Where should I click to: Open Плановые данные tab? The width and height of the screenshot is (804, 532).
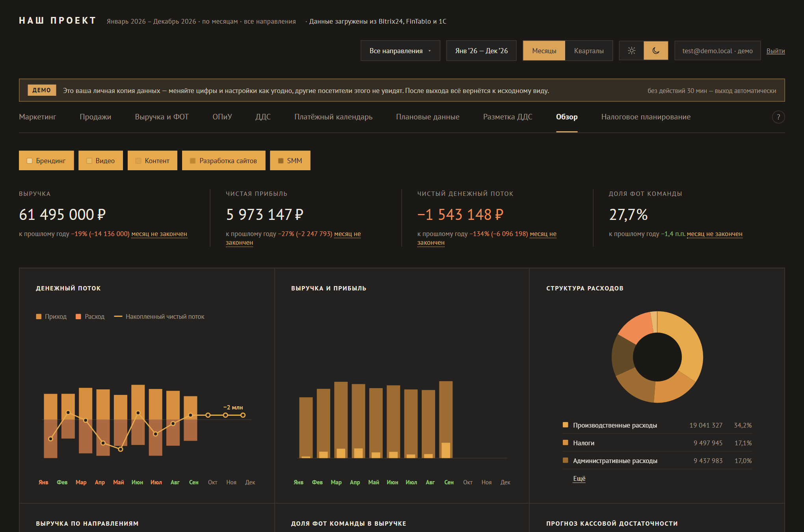coord(428,117)
